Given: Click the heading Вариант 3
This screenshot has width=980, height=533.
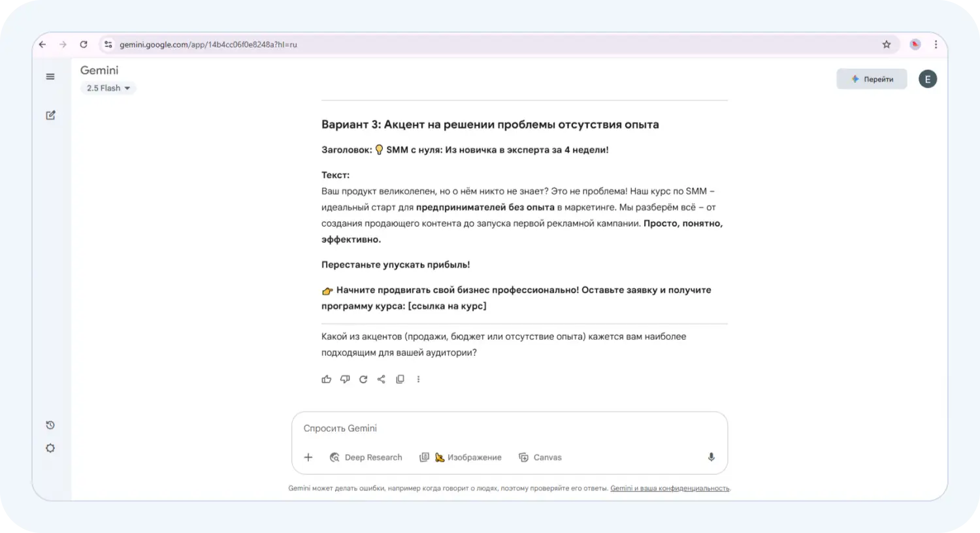Looking at the screenshot, I should [490, 125].
